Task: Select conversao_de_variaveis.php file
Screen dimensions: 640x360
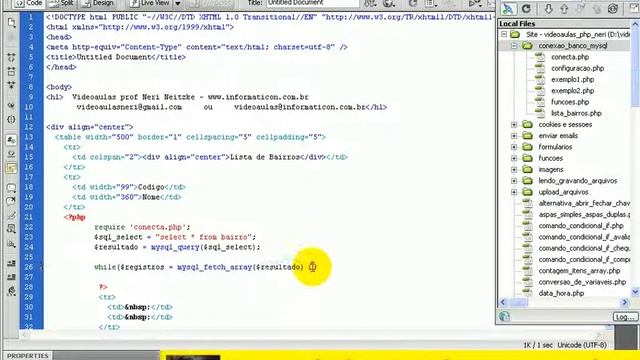Action: pos(582,282)
